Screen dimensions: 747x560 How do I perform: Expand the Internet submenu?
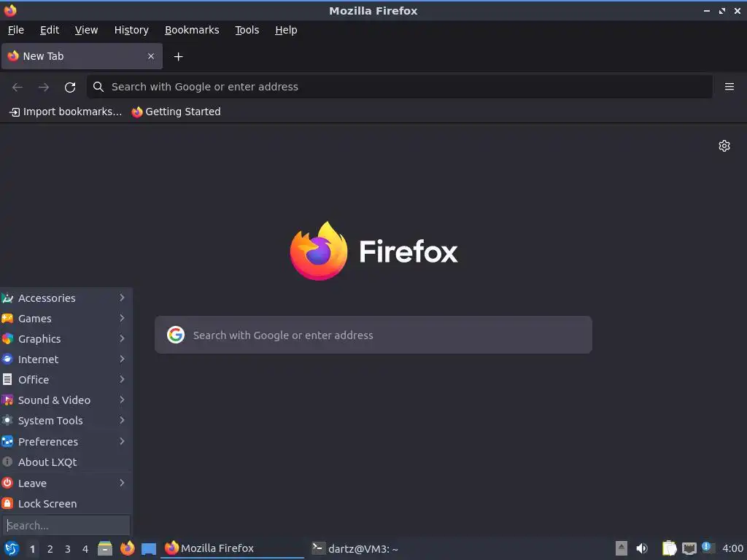66,359
